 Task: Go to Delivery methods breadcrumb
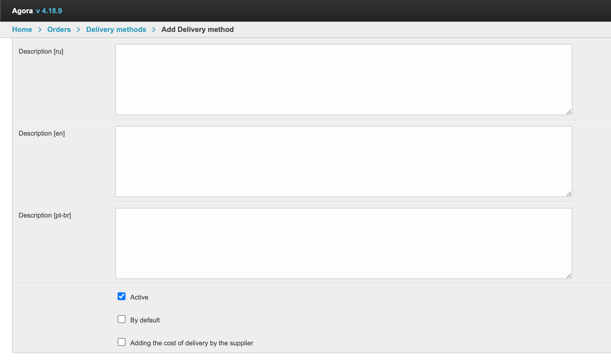[116, 30]
